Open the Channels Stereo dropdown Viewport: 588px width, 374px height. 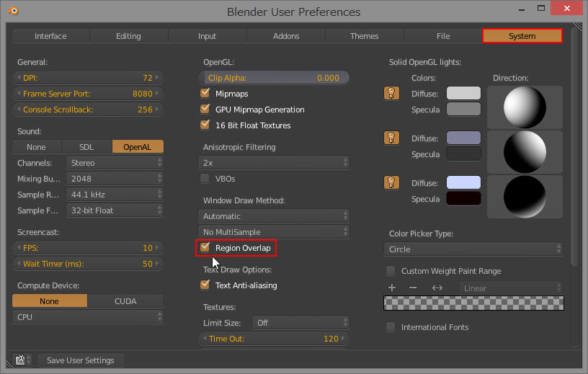click(x=115, y=163)
